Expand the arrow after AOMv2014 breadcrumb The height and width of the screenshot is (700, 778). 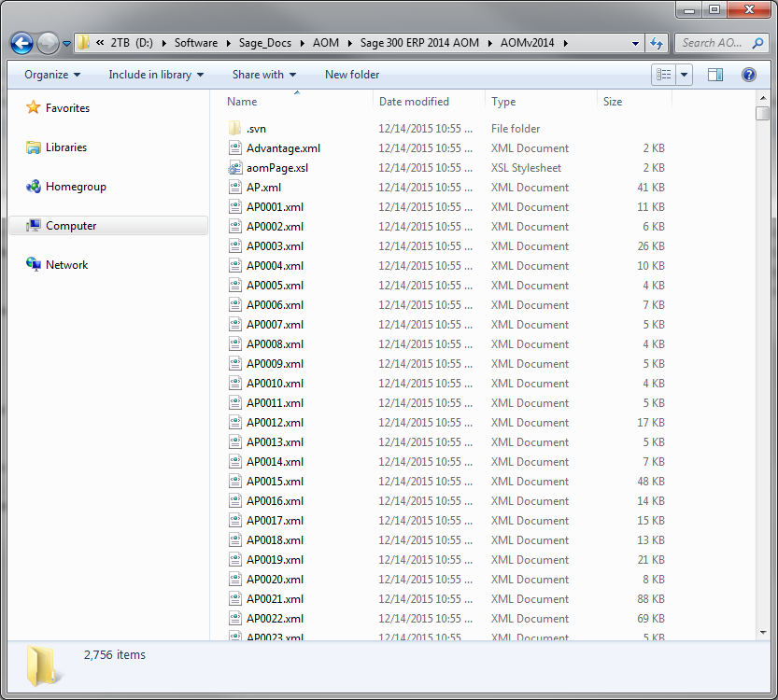point(566,43)
